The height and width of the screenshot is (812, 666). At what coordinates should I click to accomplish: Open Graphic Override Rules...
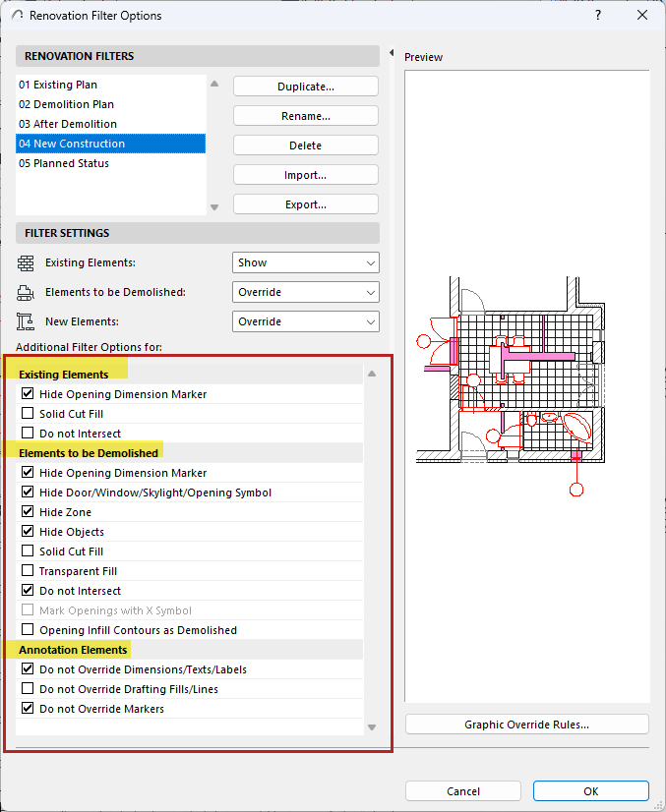(526, 725)
